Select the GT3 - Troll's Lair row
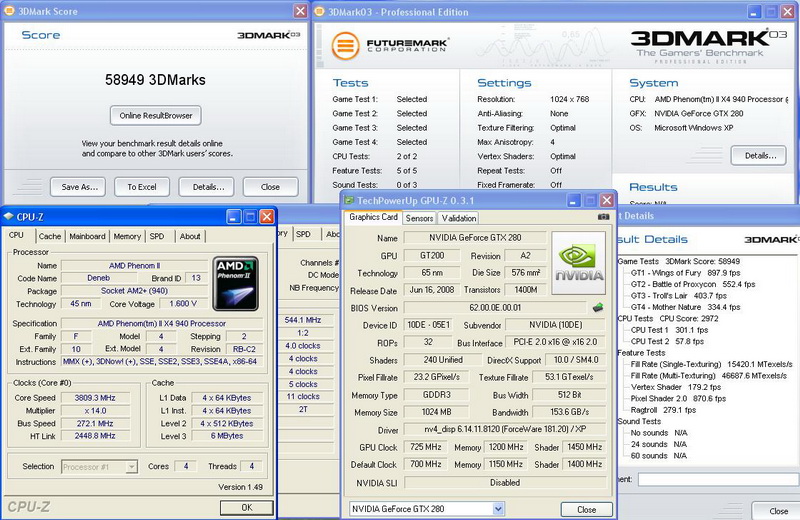 [x=679, y=295]
